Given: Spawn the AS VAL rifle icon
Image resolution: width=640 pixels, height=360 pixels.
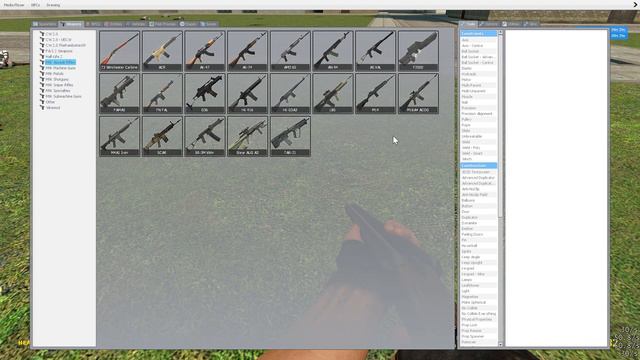Looking at the screenshot, I should coord(376,51).
